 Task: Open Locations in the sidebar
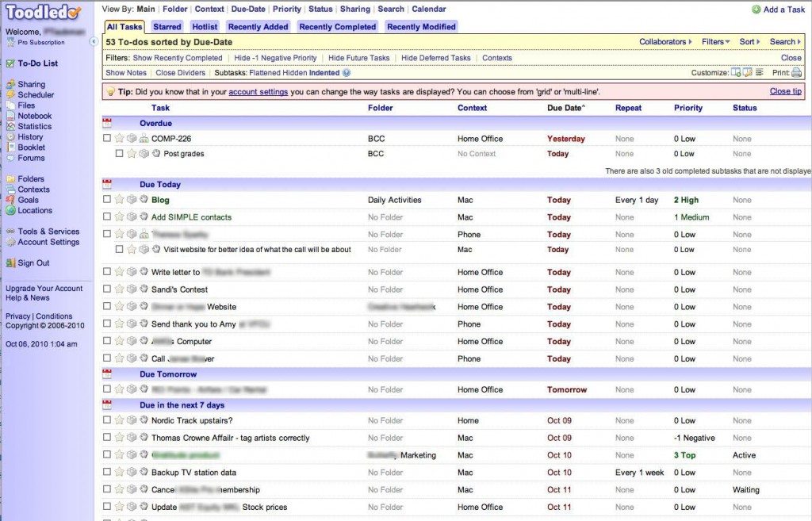coord(35,210)
